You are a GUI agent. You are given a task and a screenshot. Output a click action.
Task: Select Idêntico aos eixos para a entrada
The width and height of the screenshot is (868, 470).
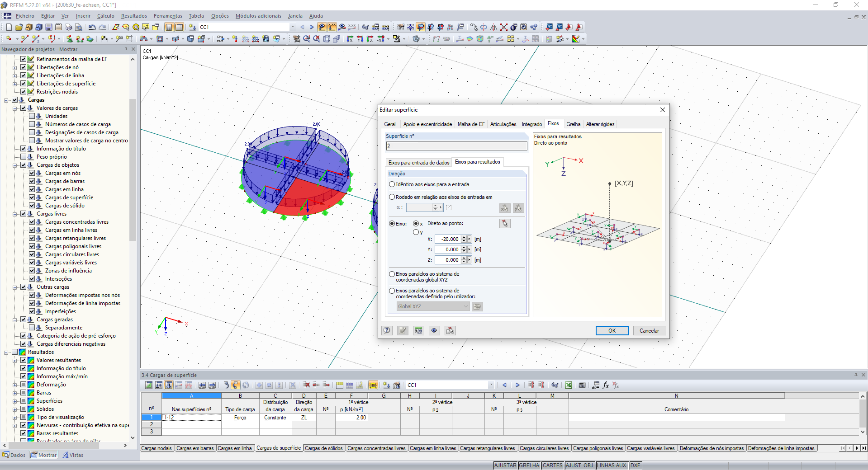click(x=392, y=184)
